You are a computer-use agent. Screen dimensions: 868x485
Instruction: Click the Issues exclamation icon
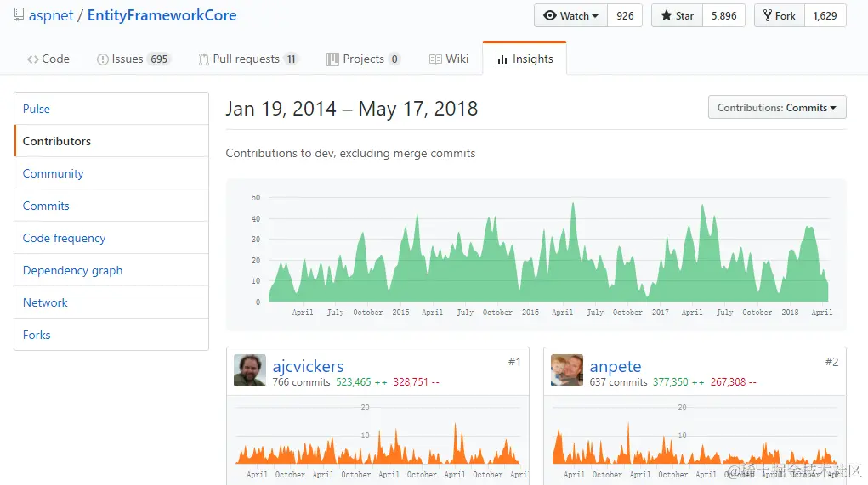tap(102, 59)
